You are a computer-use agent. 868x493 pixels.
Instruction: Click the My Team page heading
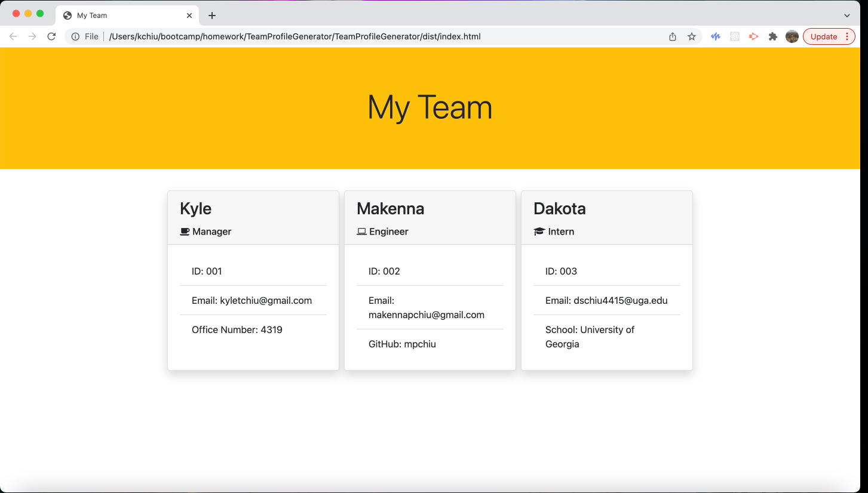click(x=430, y=107)
